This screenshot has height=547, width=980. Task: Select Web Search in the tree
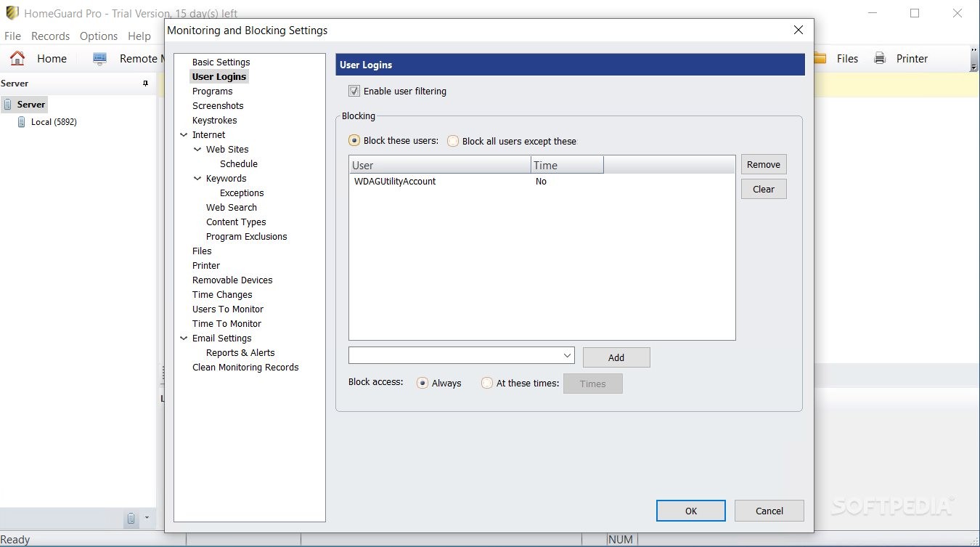(x=232, y=207)
